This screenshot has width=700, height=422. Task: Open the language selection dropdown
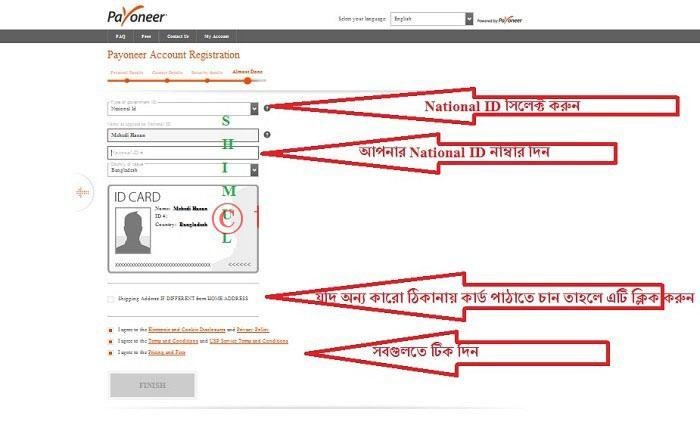431,19
